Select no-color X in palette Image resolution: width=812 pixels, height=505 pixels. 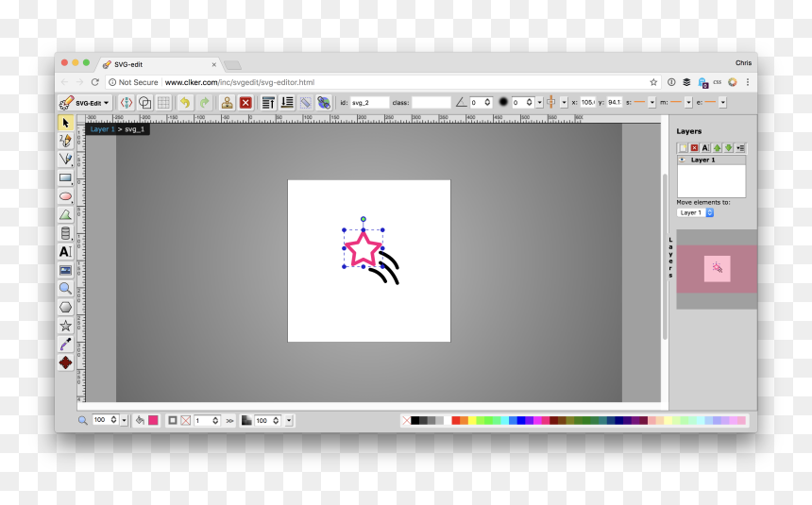407,421
